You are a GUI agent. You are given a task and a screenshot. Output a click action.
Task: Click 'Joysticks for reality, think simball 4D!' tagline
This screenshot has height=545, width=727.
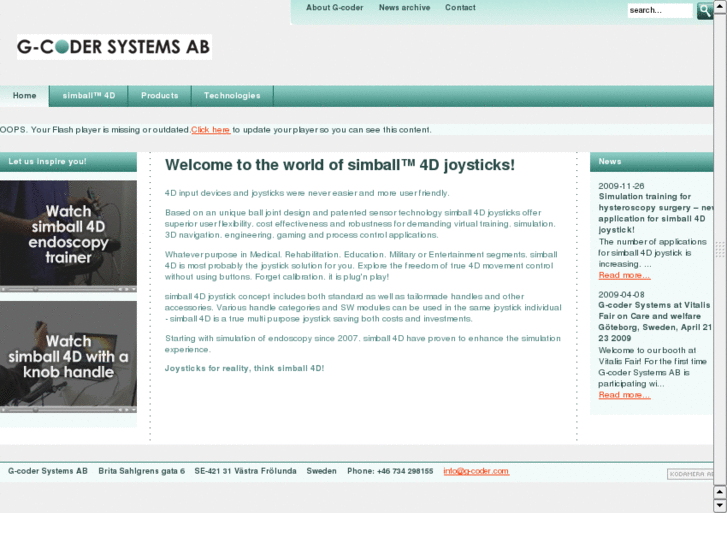pyautogui.click(x=244, y=368)
